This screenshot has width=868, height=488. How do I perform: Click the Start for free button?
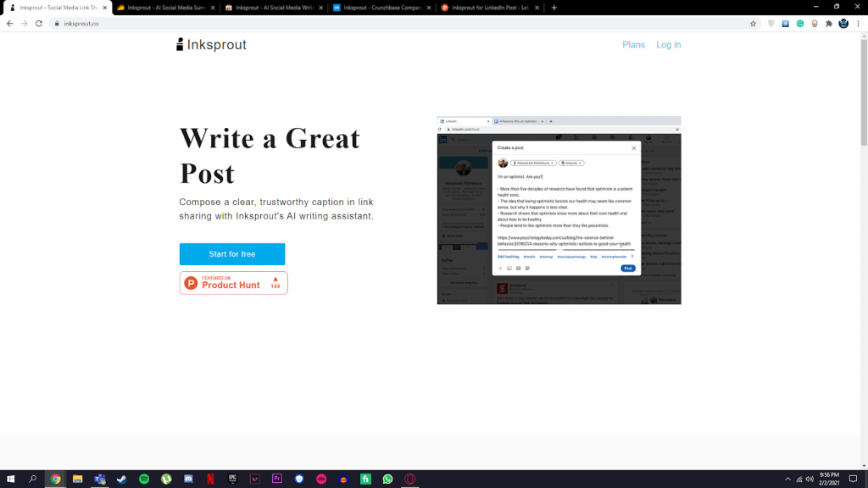232,254
